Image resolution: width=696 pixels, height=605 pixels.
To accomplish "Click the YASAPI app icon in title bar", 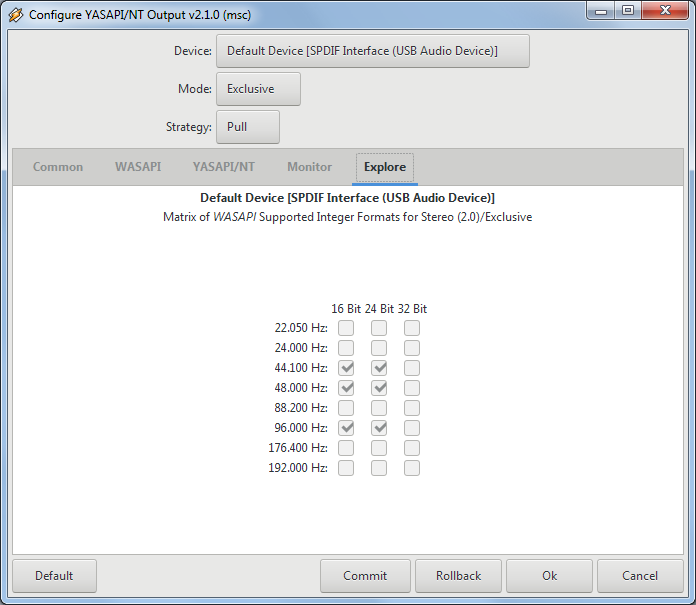I will point(15,15).
